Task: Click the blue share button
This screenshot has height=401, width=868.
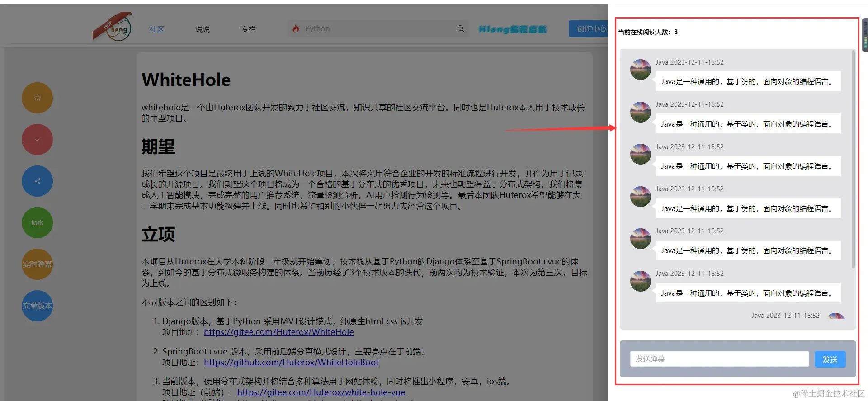Action: [x=37, y=181]
